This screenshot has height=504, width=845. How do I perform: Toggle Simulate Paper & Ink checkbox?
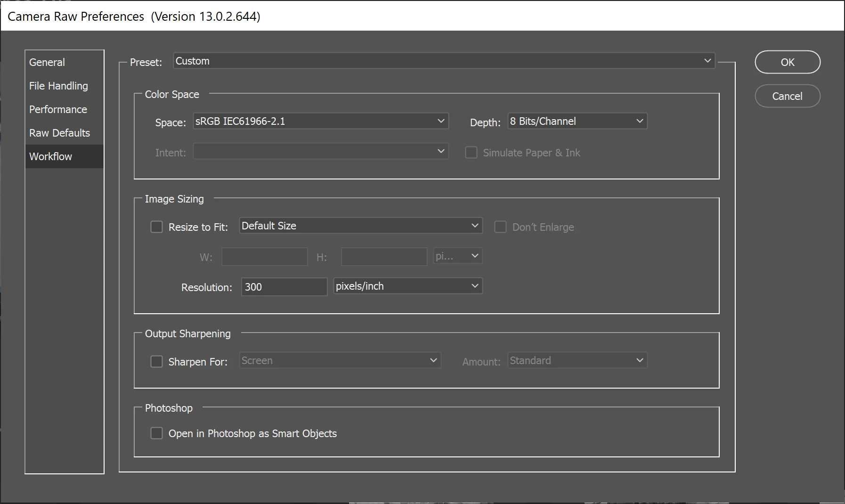pyautogui.click(x=471, y=153)
